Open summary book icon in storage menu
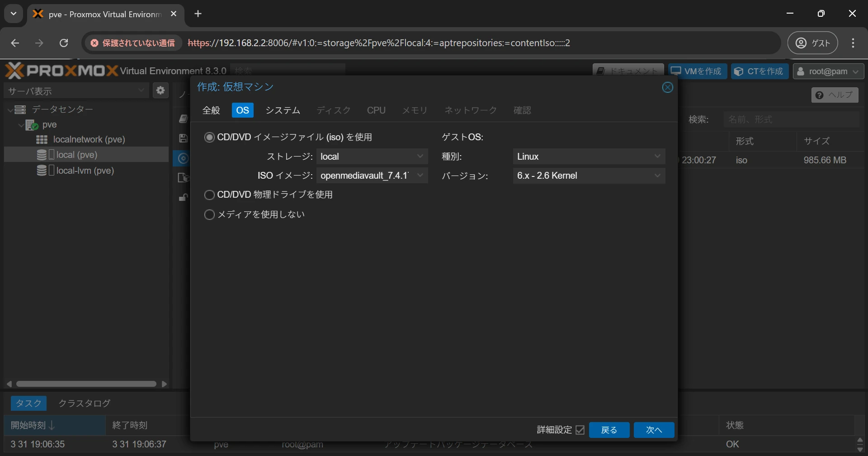Screen dimensions: 868x456 click(x=183, y=119)
